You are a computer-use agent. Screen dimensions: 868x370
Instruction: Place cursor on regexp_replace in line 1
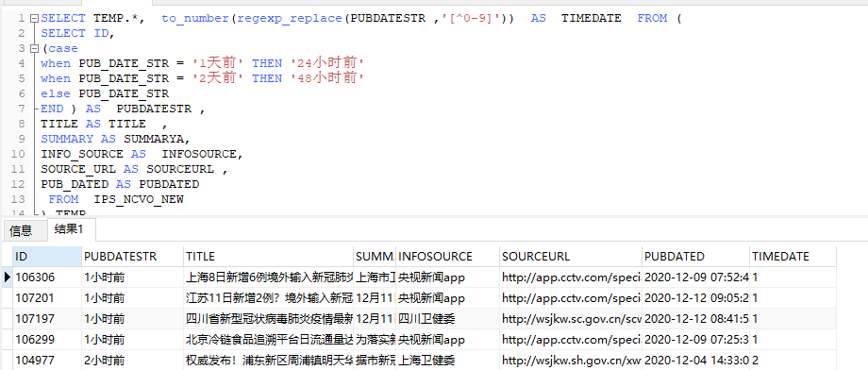290,18
